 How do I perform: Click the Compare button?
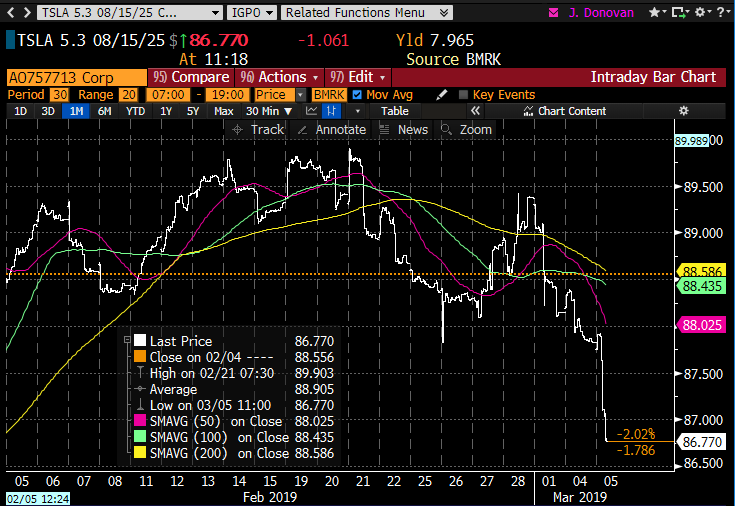(191, 77)
